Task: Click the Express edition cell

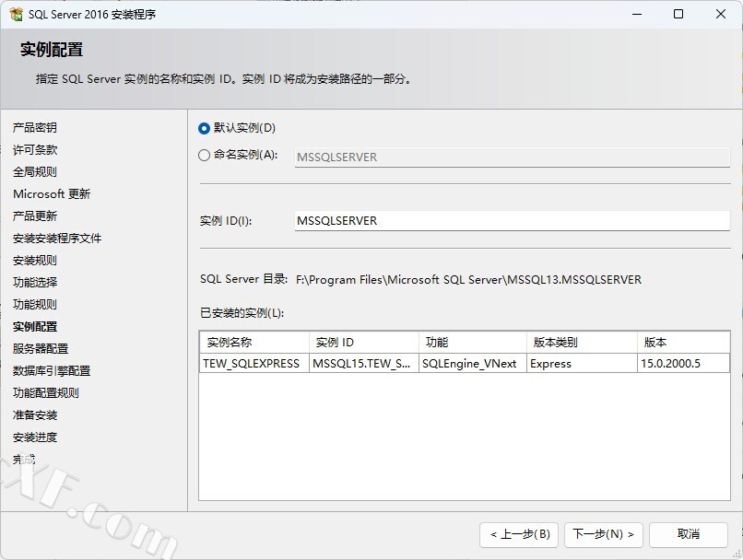Action: coord(582,364)
